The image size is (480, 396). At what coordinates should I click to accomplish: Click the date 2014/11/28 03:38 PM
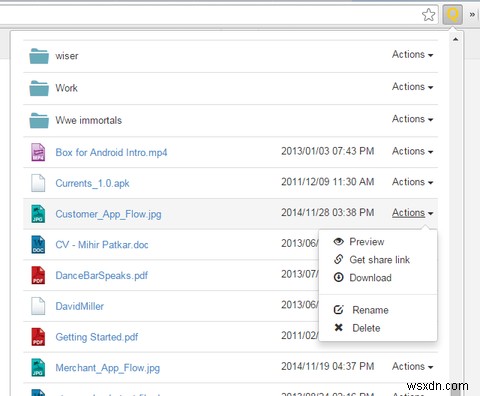327,212
